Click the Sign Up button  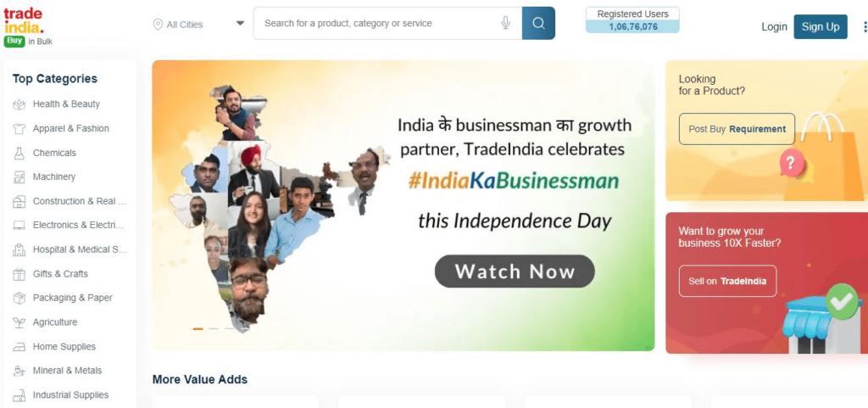click(821, 26)
